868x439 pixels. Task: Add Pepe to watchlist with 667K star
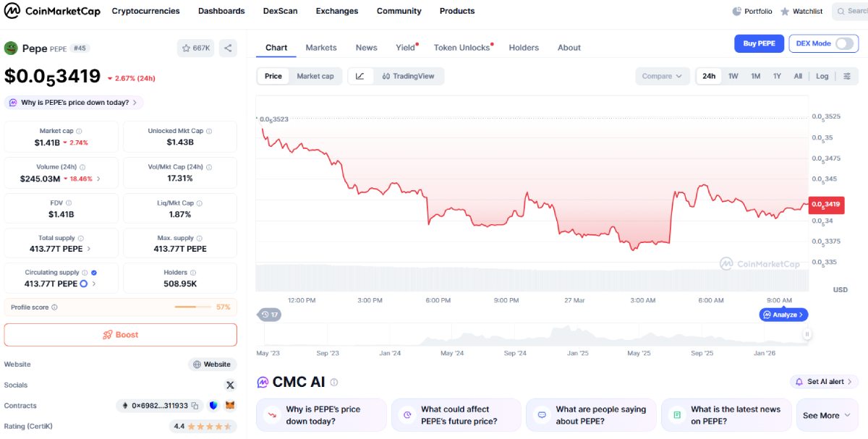196,48
